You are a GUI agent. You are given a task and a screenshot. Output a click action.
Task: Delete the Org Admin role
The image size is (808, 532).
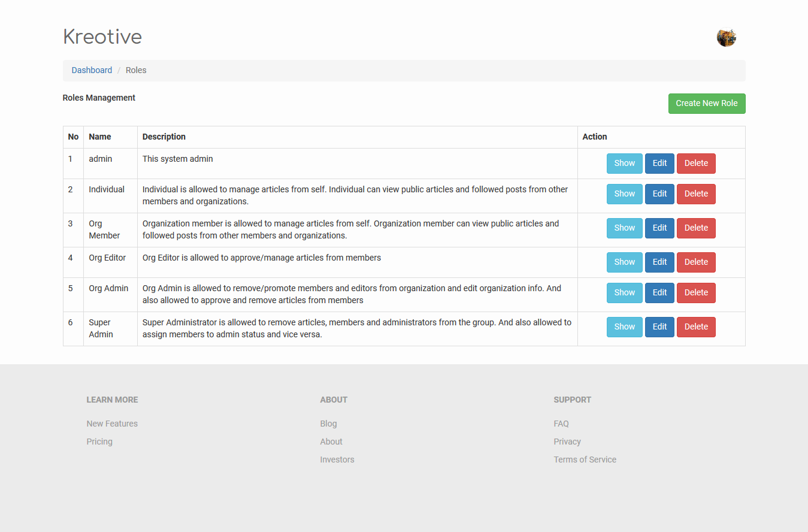pyautogui.click(x=695, y=293)
